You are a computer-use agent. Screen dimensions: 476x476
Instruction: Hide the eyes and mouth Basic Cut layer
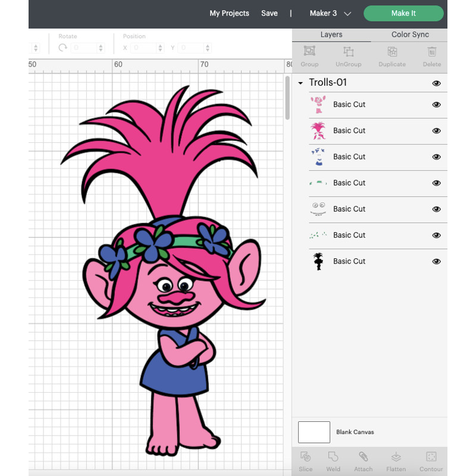(436, 209)
